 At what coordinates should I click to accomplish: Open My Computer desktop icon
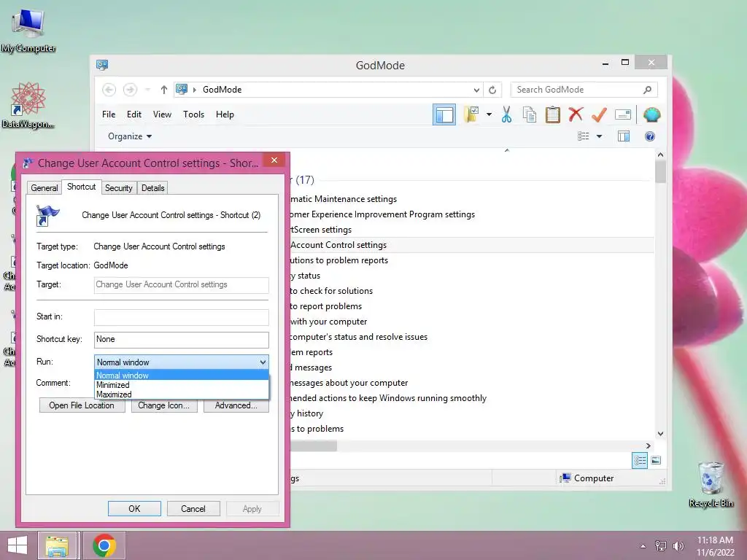(x=28, y=29)
